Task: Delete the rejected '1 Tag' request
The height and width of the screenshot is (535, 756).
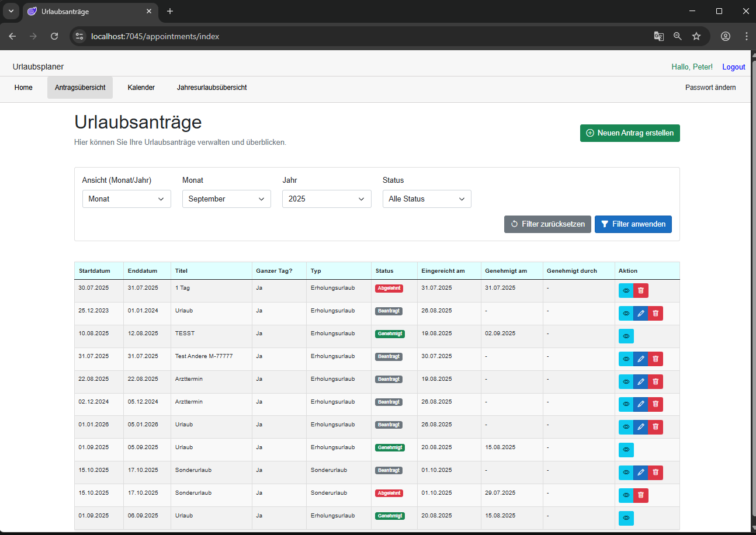Action: [x=641, y=291]
